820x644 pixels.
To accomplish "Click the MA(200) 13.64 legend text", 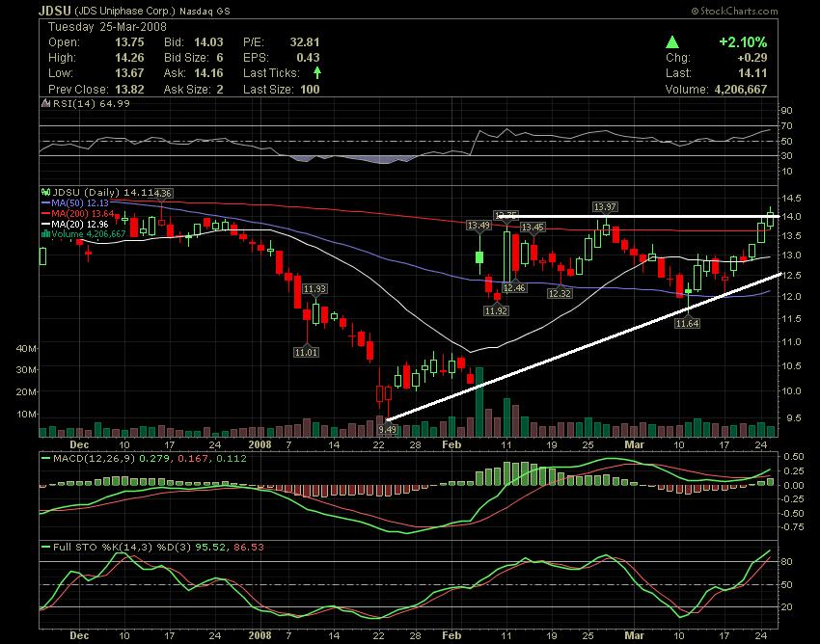I will click(x=83, y=214).
